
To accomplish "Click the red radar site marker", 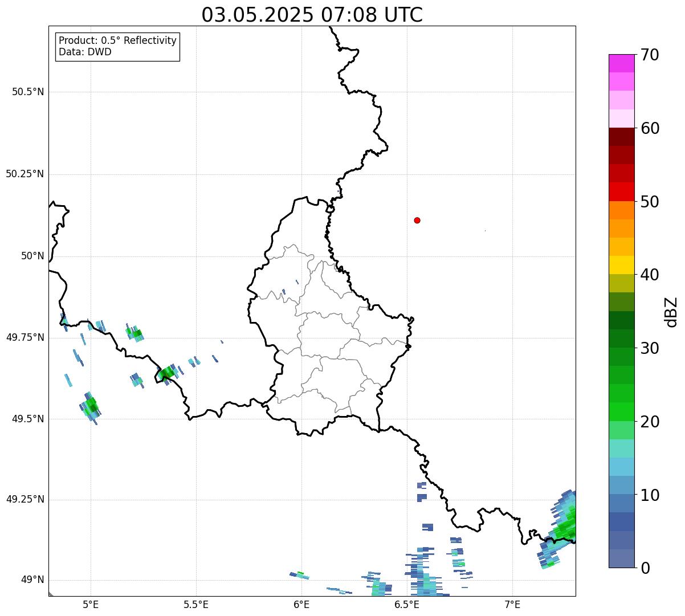I will [x=417, y=220].
